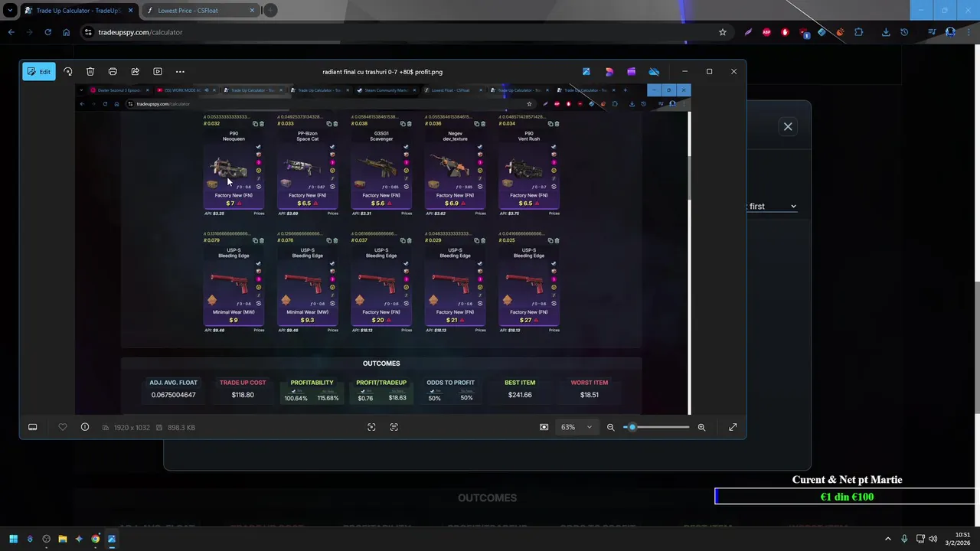Click the ADJ. AVG. FLOAT value 0.0675004647
The image size is (980, 551).
coord(173,395)
